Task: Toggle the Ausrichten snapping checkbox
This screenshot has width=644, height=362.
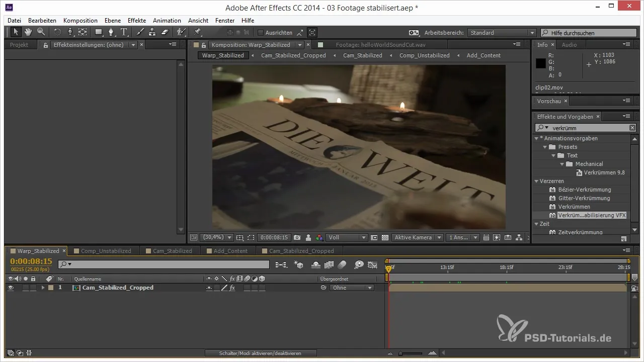Action: (x=260, y=33)
